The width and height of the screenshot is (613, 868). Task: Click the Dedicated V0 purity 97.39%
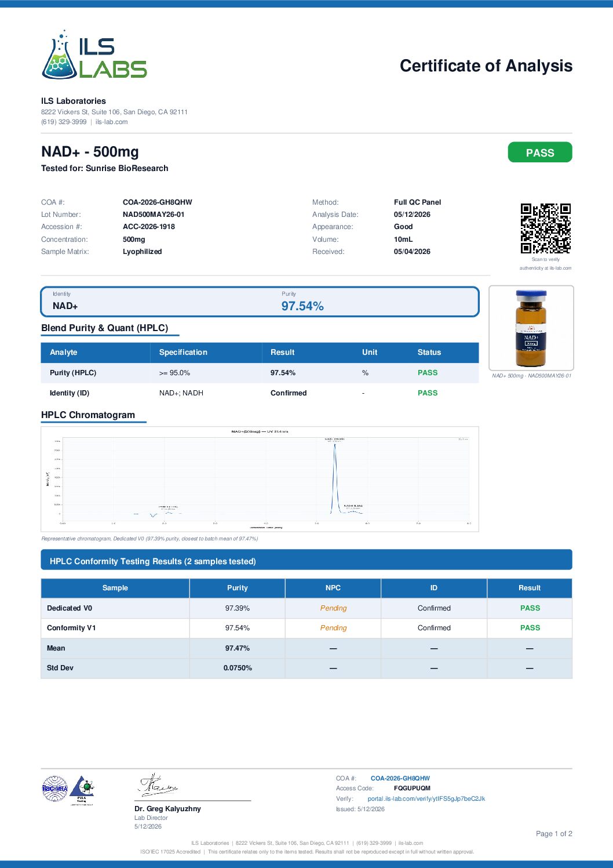pos(238,608)
